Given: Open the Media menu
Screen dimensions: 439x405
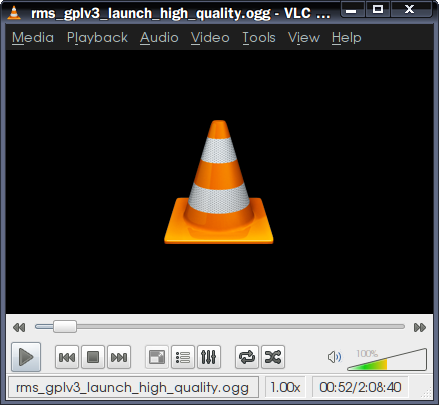Looking at the screenshot, I should pyautogui.click(x=33, y=38).
